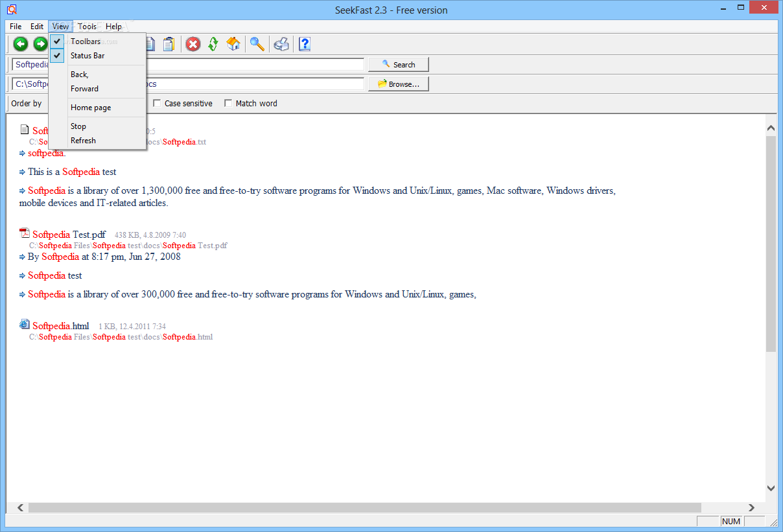The height and width of the screenshot is (532, 783).
Task: Click the line mentioning 1,300,000 free programs
Action: tap(318, 197)
